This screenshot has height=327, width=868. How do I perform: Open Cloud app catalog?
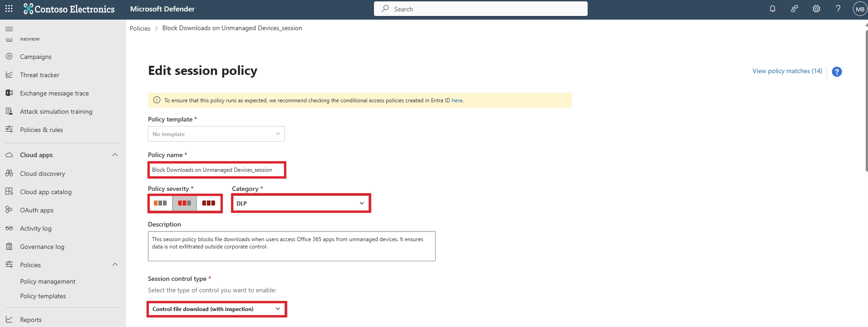[46, 192]
